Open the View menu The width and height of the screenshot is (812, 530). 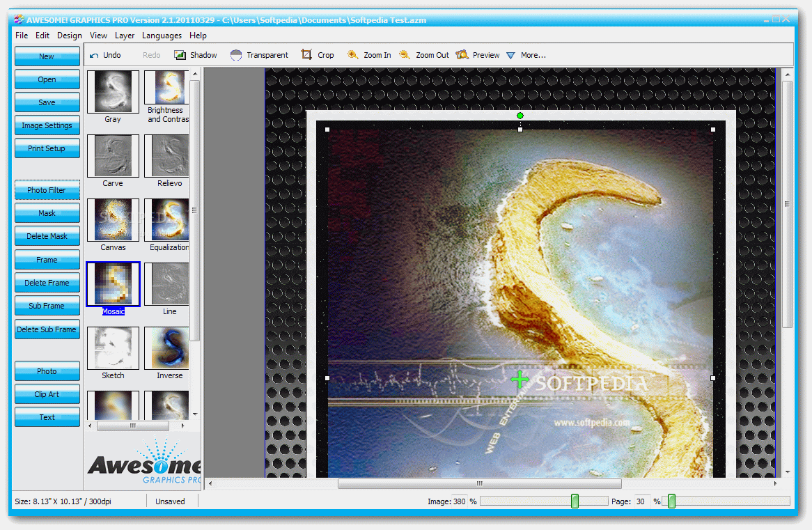(x=98, y=36)
